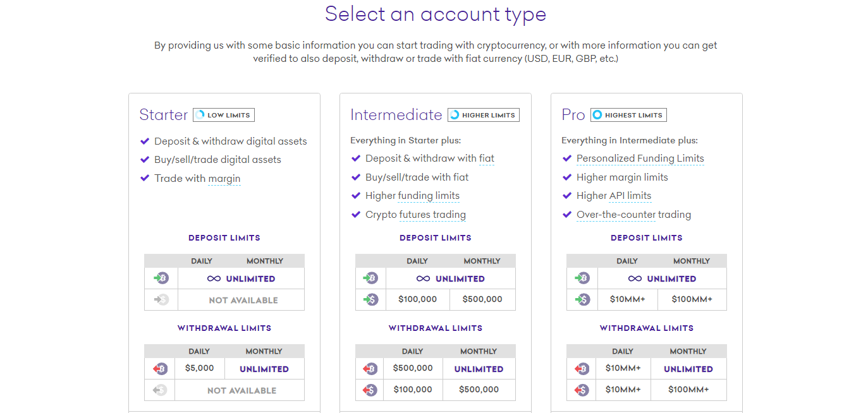Click the Intermediate fiat deposit dollar icon
Image resolution: width=868 pixels, height=413 pixels.
click(x=371, y=299)
